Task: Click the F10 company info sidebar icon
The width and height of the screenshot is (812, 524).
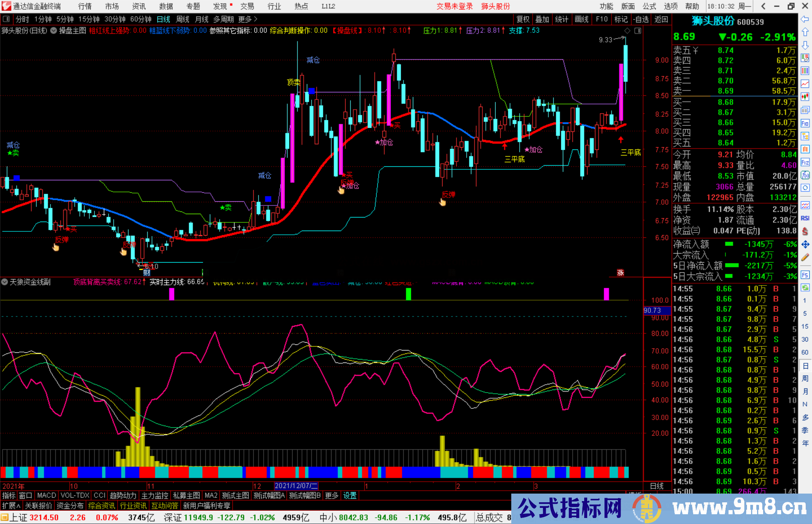Action: point(805,123)
